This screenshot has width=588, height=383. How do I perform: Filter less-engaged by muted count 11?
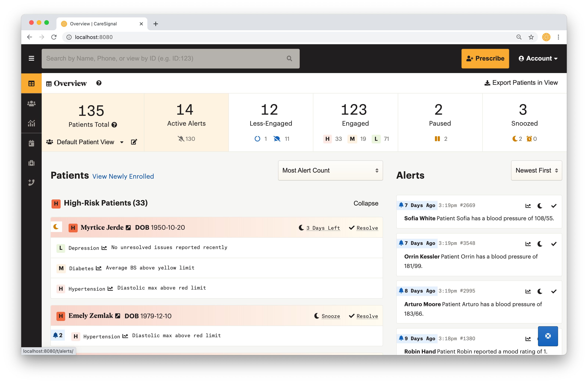point(281,139)
